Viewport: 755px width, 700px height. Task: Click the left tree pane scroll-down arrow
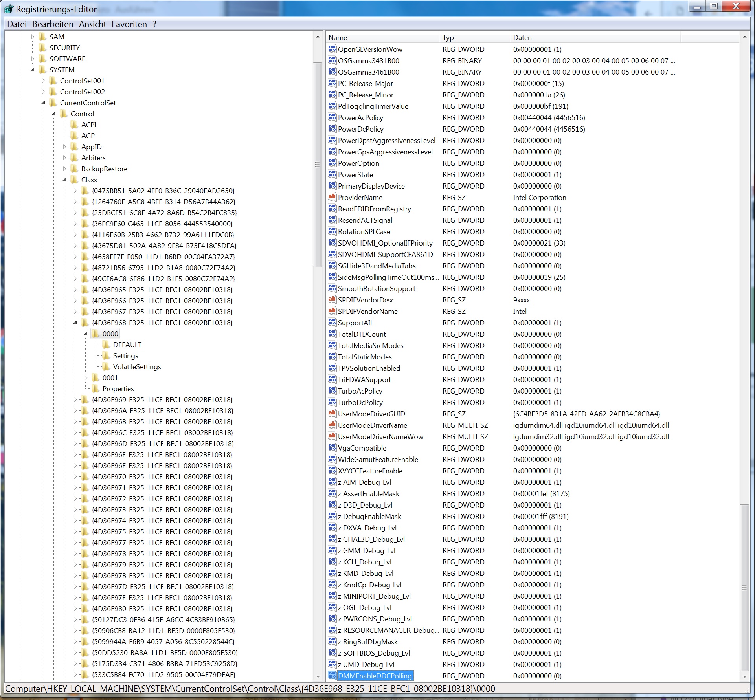(x=318, y=676)
